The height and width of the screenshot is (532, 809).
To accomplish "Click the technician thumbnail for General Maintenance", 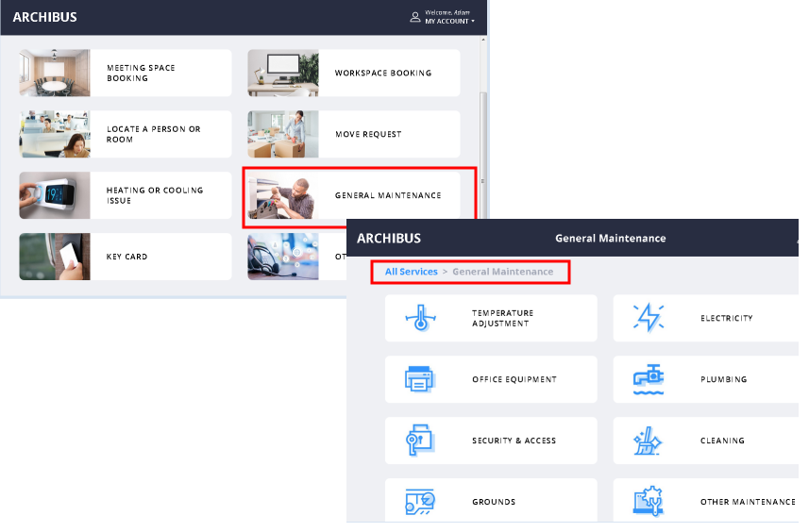I will (x=283, y=195).
